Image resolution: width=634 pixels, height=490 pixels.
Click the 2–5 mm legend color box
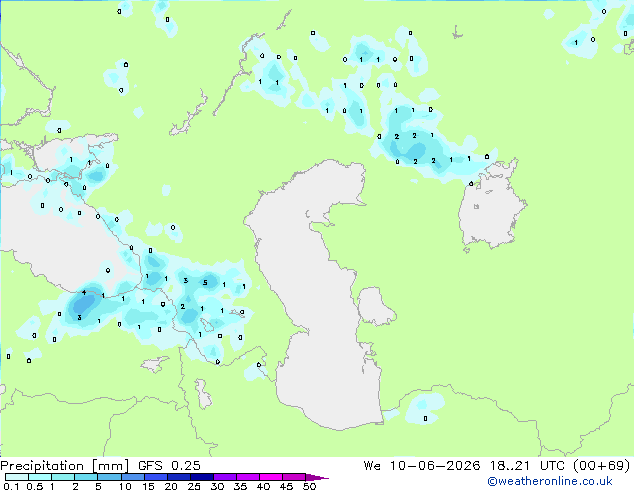(86, 477)
